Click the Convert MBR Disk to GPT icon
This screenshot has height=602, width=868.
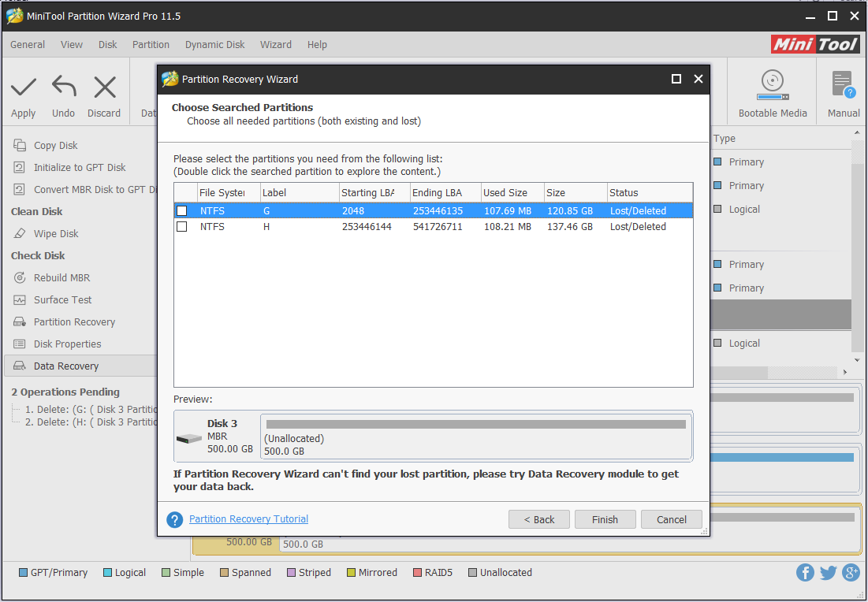pos(20,189)
